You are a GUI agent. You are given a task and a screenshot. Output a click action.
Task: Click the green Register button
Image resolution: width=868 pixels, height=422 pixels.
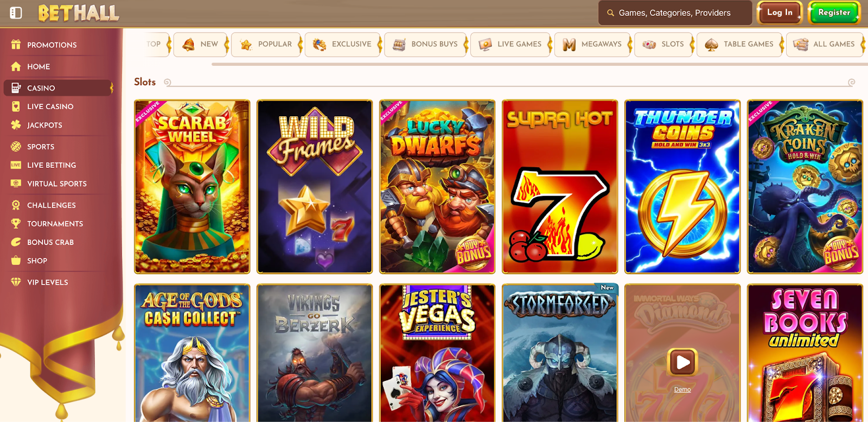click(834, 12)
